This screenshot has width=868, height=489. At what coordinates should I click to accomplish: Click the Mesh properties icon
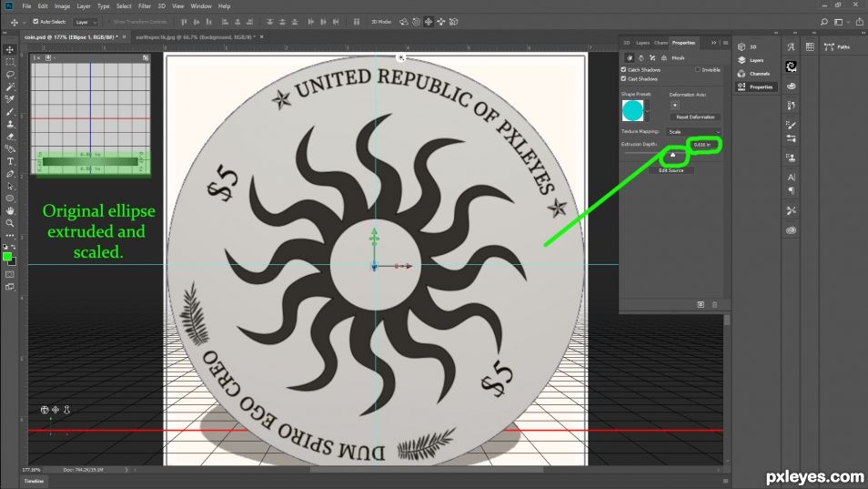(x=630, y=57)
